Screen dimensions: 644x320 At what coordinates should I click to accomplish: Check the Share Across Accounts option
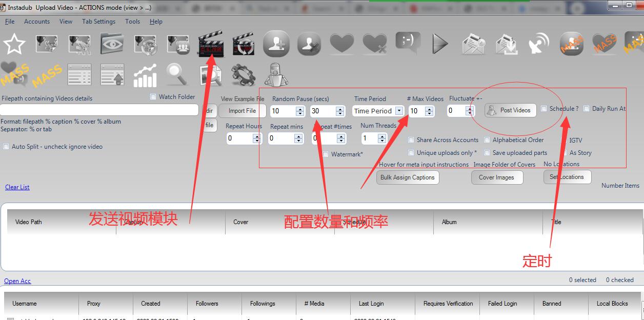pyautogui.click(x=411, y=140)
